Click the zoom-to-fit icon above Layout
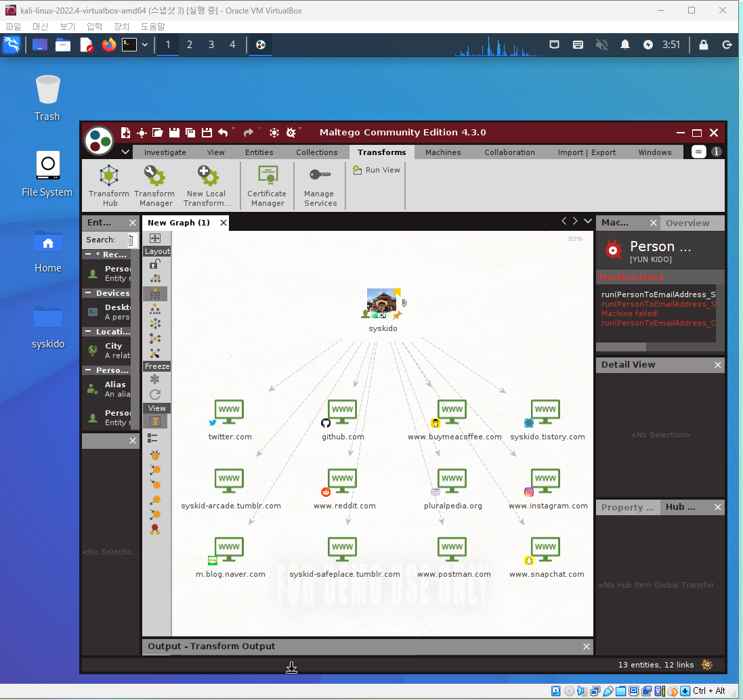The width and height of the screenshot is (743, 700). [155, 238]
